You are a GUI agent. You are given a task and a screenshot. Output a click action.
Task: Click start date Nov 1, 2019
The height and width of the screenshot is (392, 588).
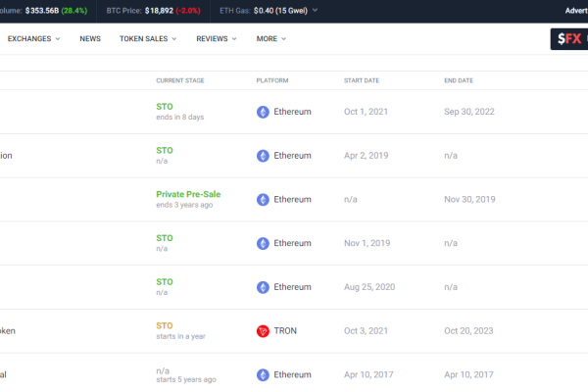click(x=367, y=243)
